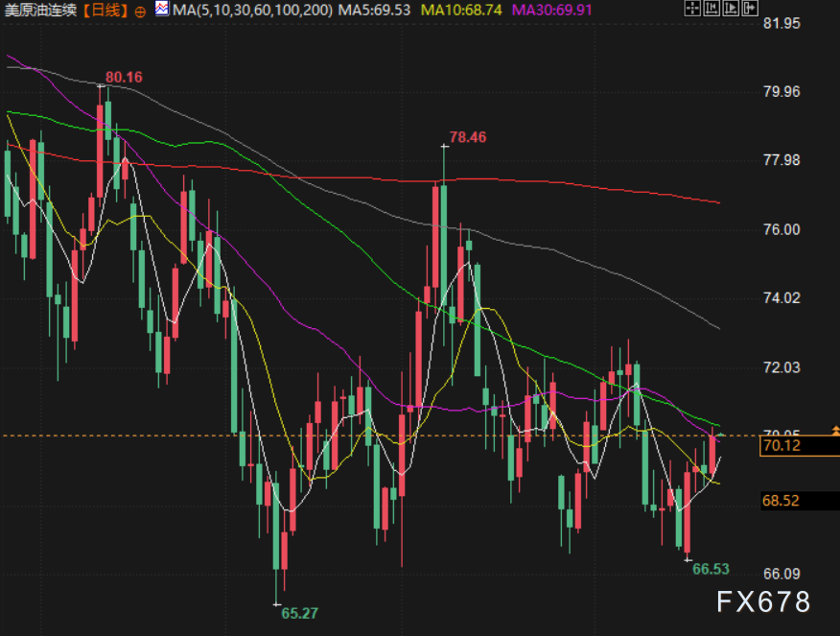Click the orange circle-plus icon beside 日线
This screenshot has width=840, height=636.
(x=140, y=11)
